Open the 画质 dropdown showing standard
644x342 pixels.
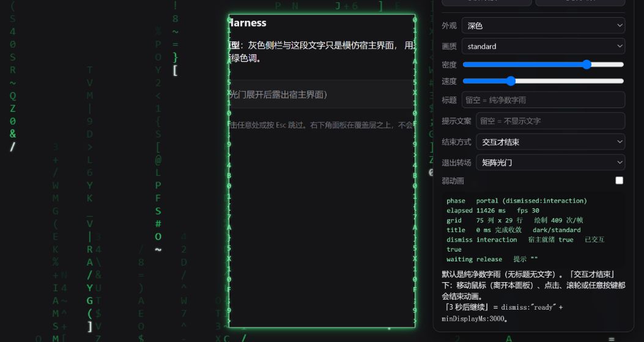(543, 46)
